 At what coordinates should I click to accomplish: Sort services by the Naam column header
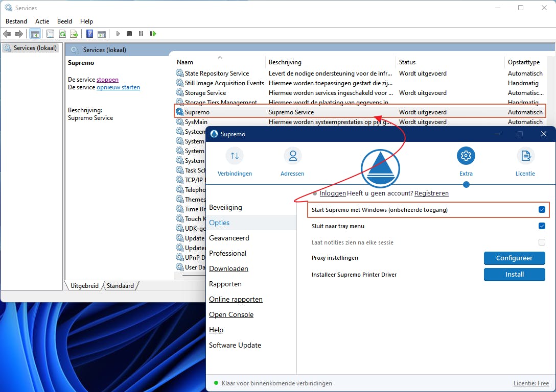click(x=185, y=62)
